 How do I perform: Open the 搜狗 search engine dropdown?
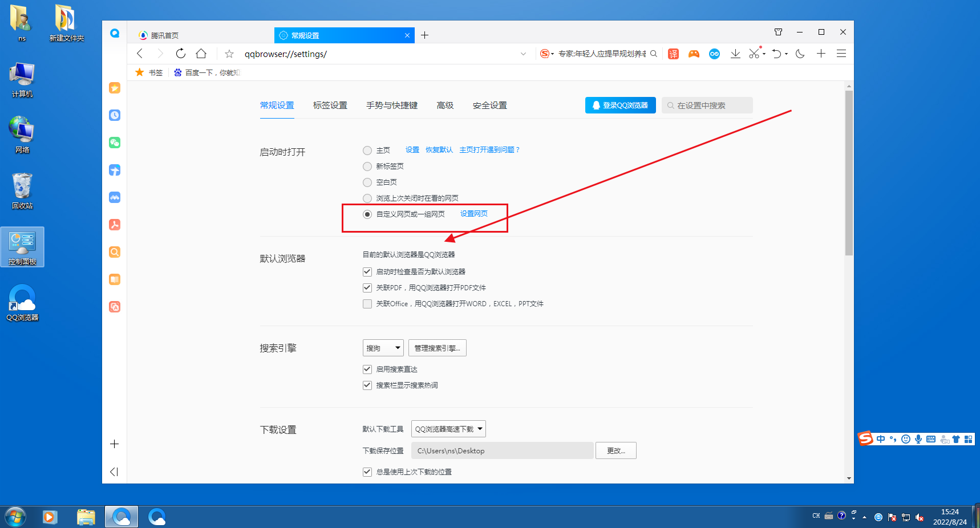[383, 348]
